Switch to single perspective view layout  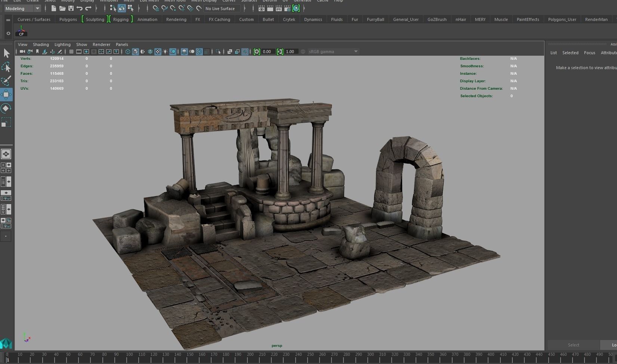6,154
